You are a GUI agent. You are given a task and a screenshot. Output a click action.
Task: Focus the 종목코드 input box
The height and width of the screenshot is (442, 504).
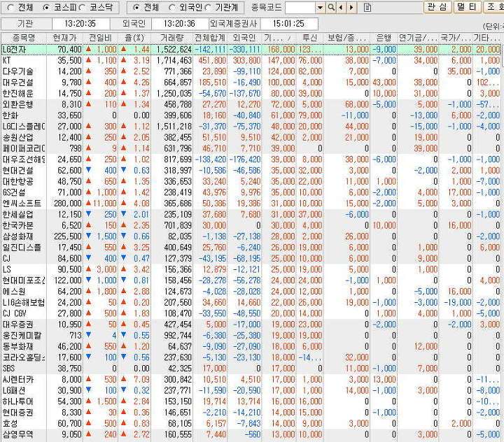coord(300,8)
